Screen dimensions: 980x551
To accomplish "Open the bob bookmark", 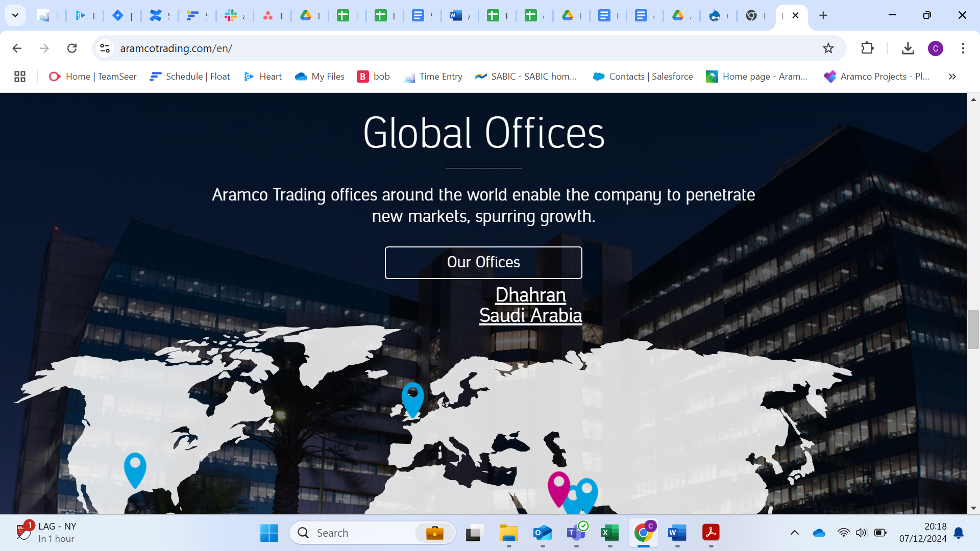I will click(374, 77).
